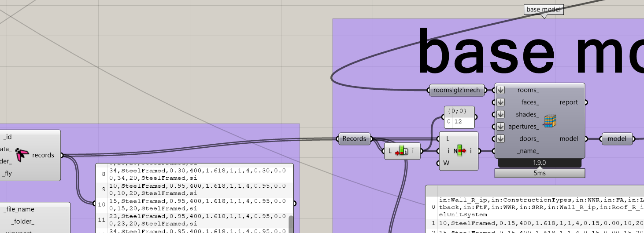Click the shades_ input arrow icon

click(500, 114)
